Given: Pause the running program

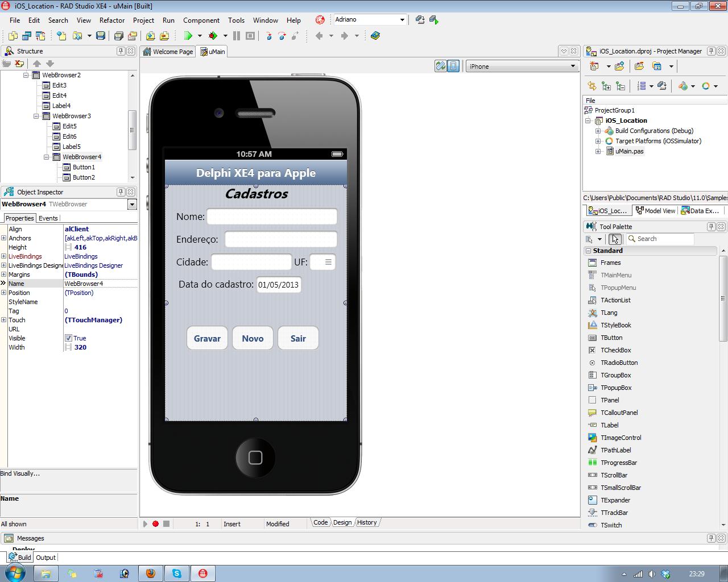Looking at the screenshot, I should (x=237, y=36).
